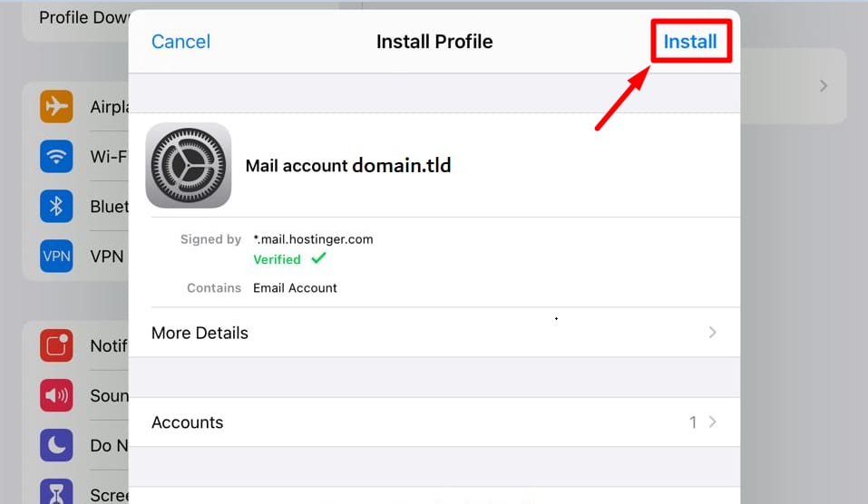Tap the profile's gear icon
868x504 pixels.
189,166
